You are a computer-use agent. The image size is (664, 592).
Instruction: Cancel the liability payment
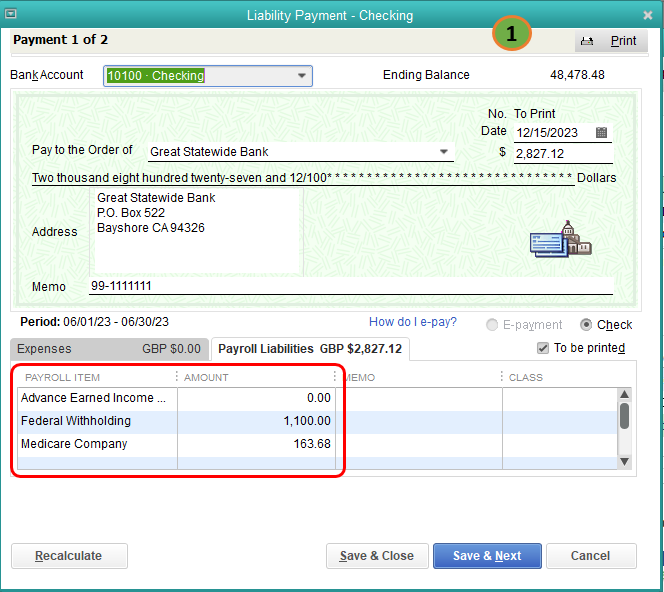coord(591,556)
